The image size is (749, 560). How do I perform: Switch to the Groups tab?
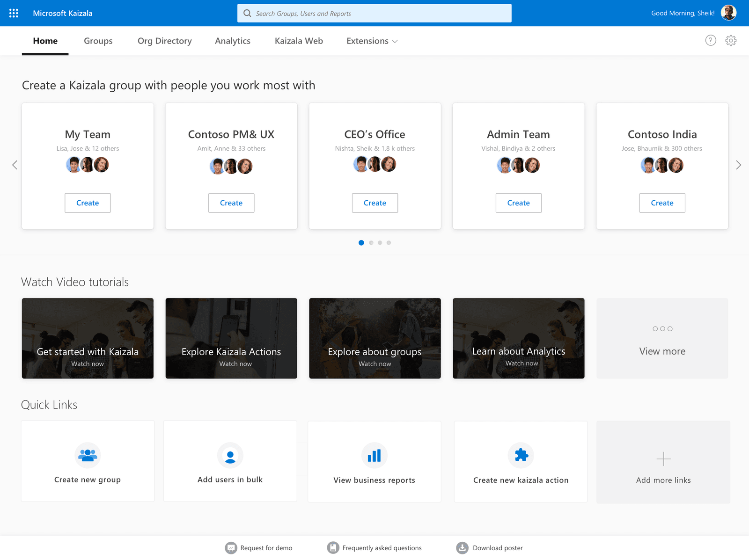point(98,41)
